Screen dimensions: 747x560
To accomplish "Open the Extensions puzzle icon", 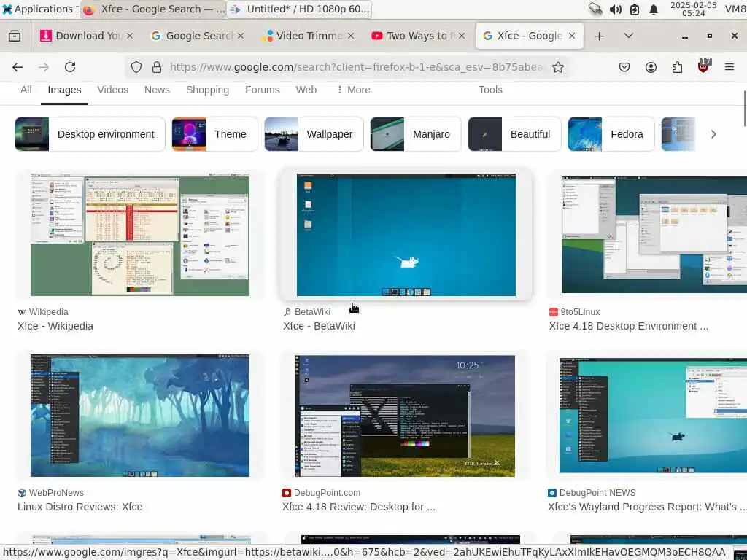I will [677, 67].
